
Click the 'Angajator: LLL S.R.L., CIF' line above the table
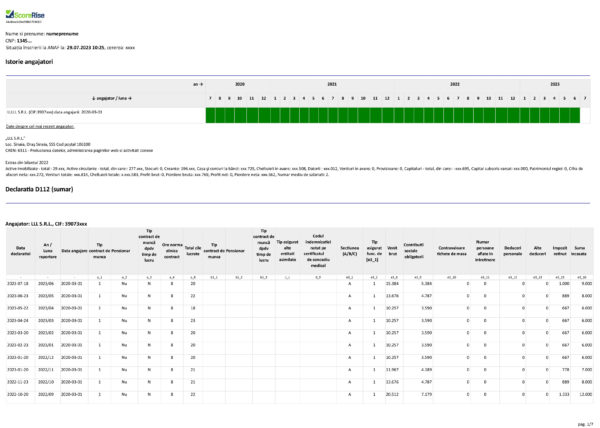pos(46,224)
